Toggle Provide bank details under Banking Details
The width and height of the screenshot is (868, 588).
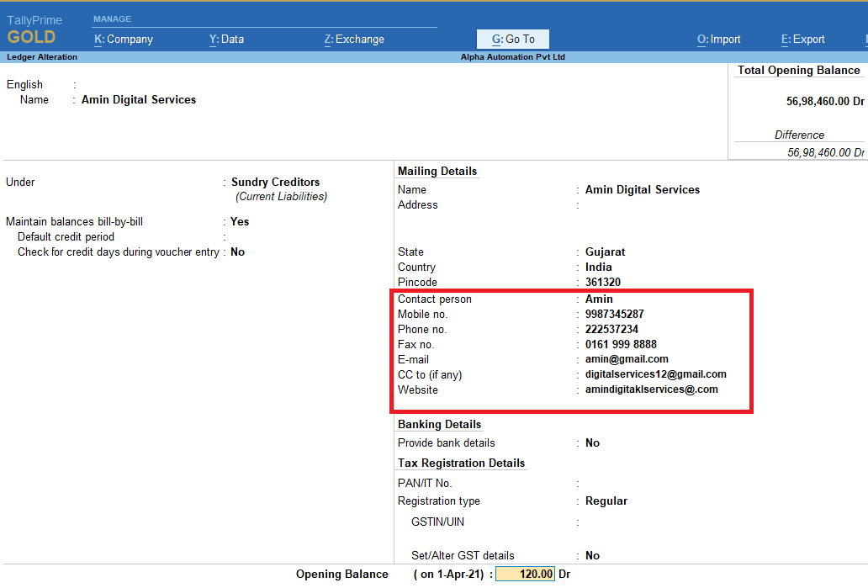pos(590,442)
